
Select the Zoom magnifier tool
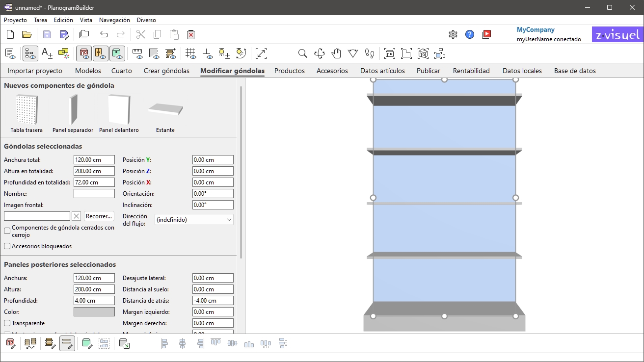(x=303, y=53)
